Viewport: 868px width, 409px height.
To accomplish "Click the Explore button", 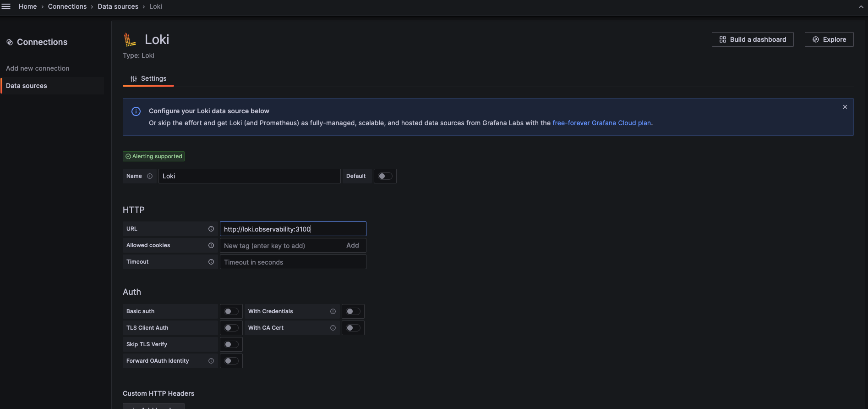I will [829, 39].
